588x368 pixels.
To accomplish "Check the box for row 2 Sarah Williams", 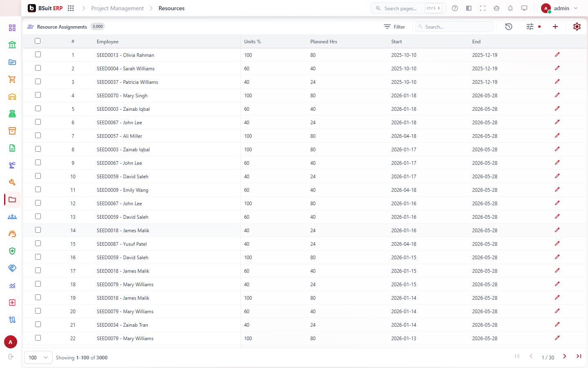I will [x=38, y=68].
